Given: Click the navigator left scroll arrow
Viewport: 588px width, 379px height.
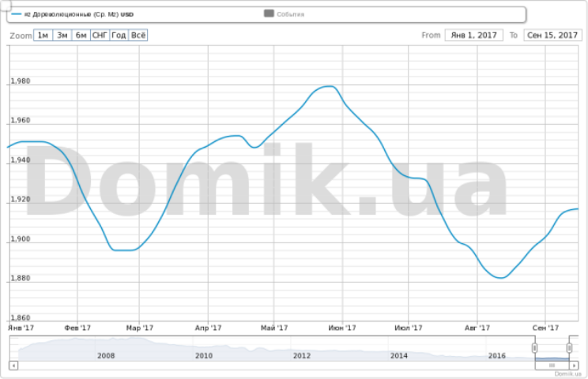Looking at the screenshot, I should pyautogui.click(x=13, y=365).
